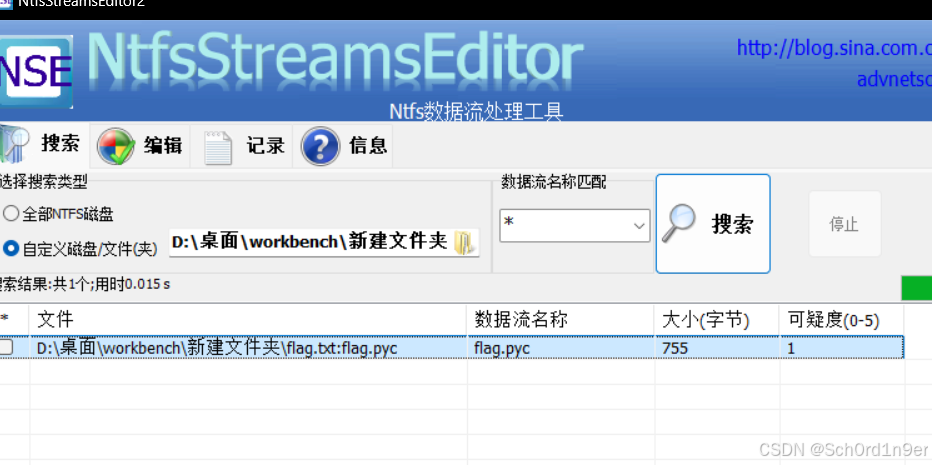Click the suspicion value 1
The width and height of the screenshot is (932, 465).
tap(791, 348)
